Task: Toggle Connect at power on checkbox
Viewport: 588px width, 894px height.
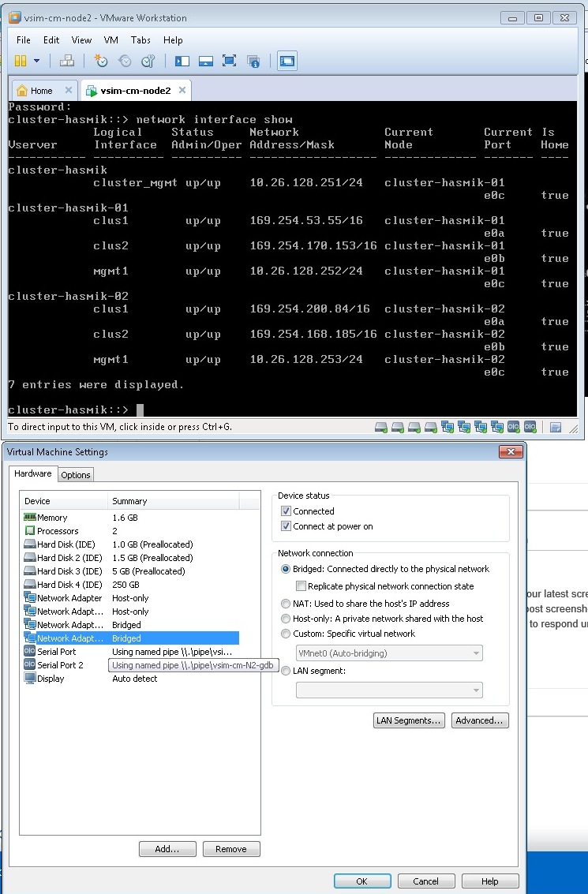Action: click(287, 526)
